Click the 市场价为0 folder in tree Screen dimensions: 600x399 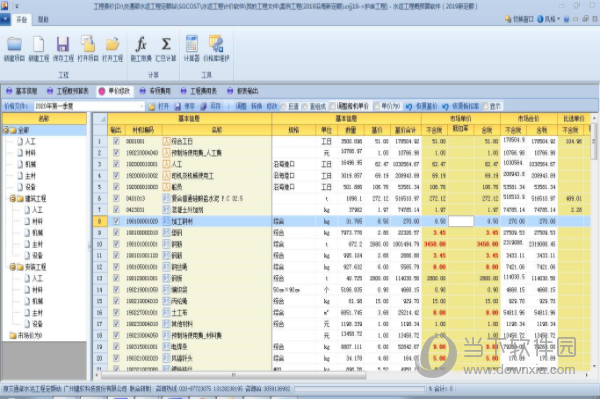click(13, 335)
